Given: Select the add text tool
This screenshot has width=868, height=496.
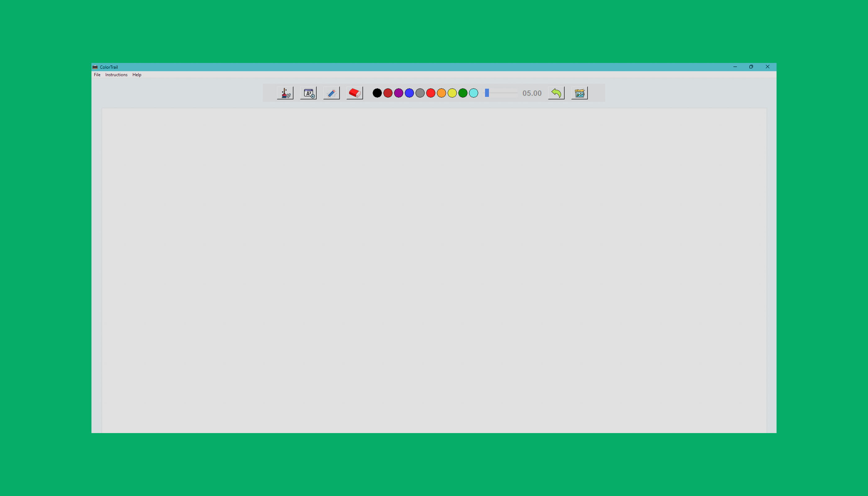Looking at the screenshot, I should (308, 93).
